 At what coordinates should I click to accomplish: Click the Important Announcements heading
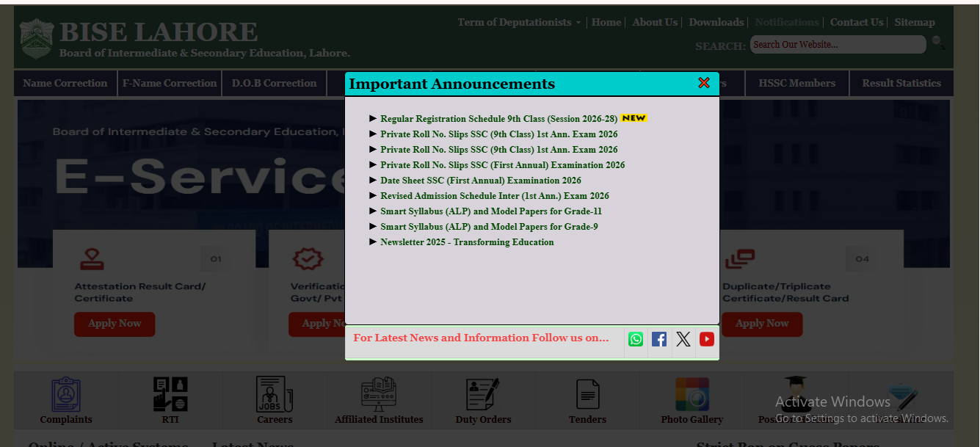pyautogui.click(x=451, y=84)
